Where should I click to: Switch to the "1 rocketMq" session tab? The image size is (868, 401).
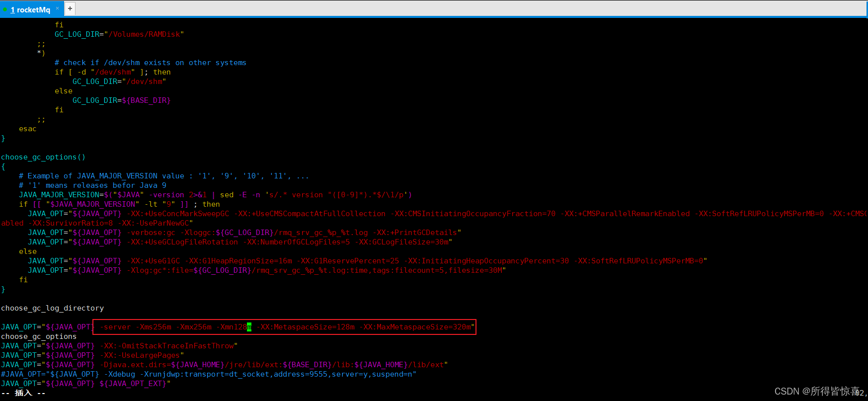[30, 9]
